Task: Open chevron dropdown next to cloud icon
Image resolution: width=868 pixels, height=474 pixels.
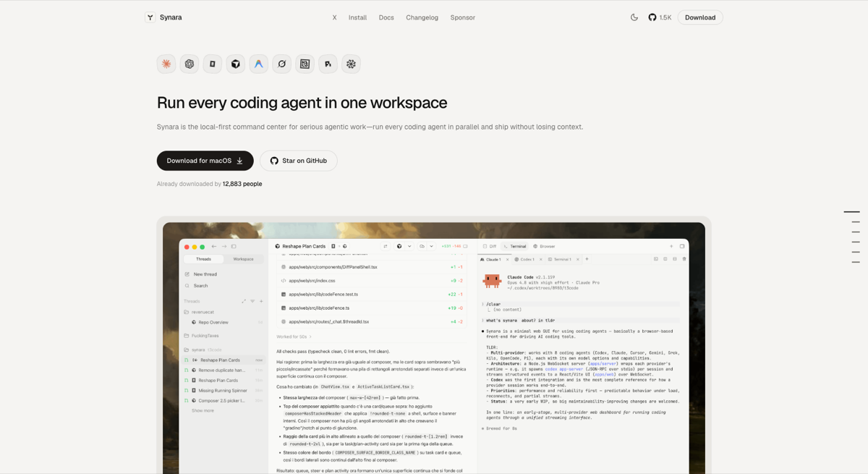Action: pos(432,246)
